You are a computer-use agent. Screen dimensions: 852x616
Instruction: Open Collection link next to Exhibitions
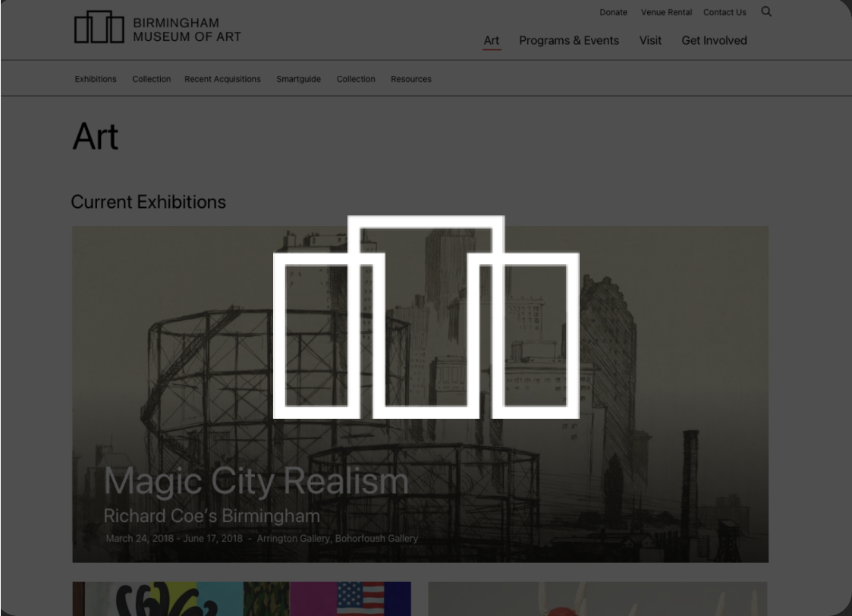pos(151,79)
